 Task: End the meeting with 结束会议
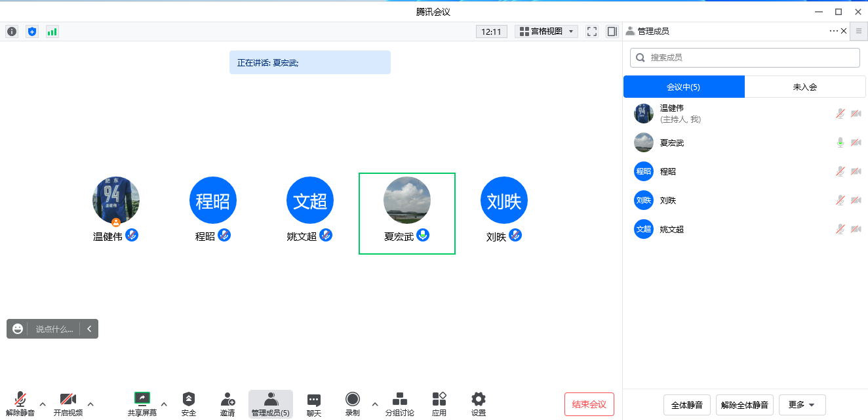589,404
